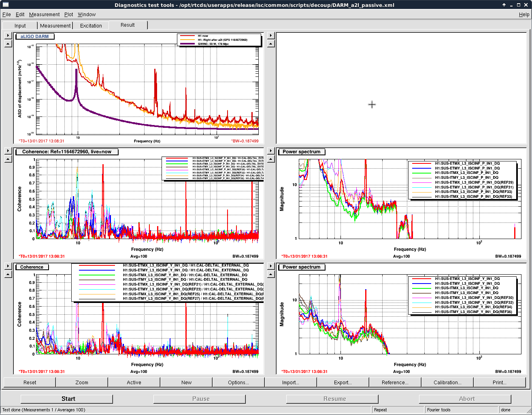Image resolution: width=532 pixels, height=415 pixels.
Task: Open the Calibration... dialog
Action: (447, 382)
